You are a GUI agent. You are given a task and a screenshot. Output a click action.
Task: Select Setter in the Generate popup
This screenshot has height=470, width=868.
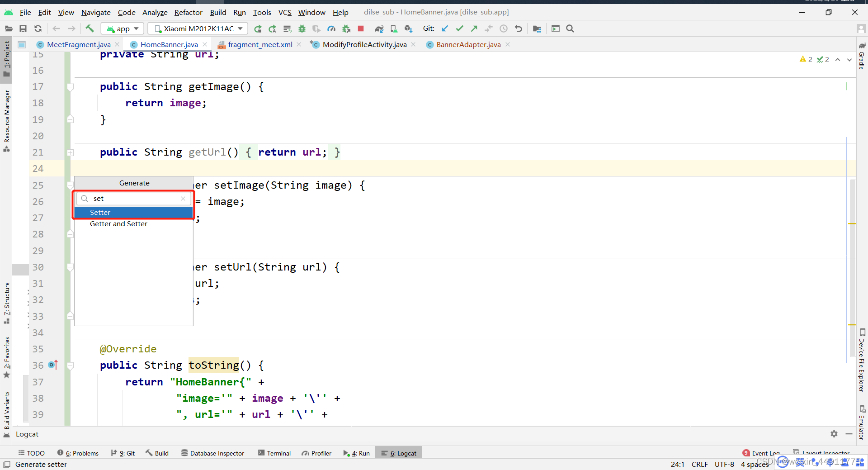point(134,213)
